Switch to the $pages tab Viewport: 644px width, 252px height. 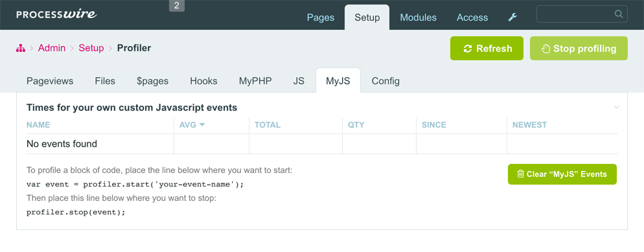pos(153,81)
